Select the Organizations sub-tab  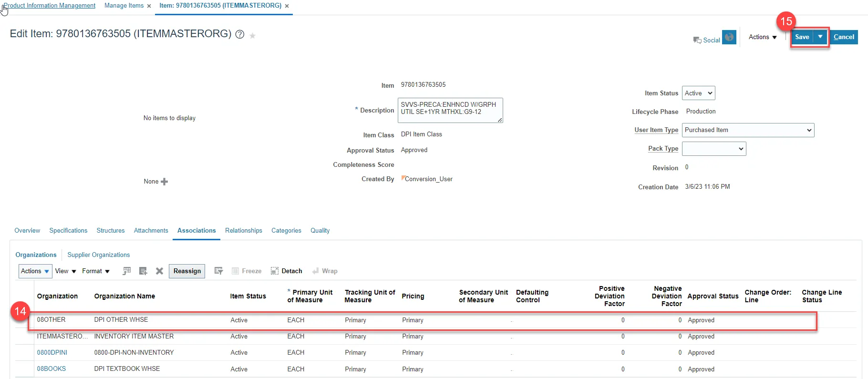(x=36, y=255)
